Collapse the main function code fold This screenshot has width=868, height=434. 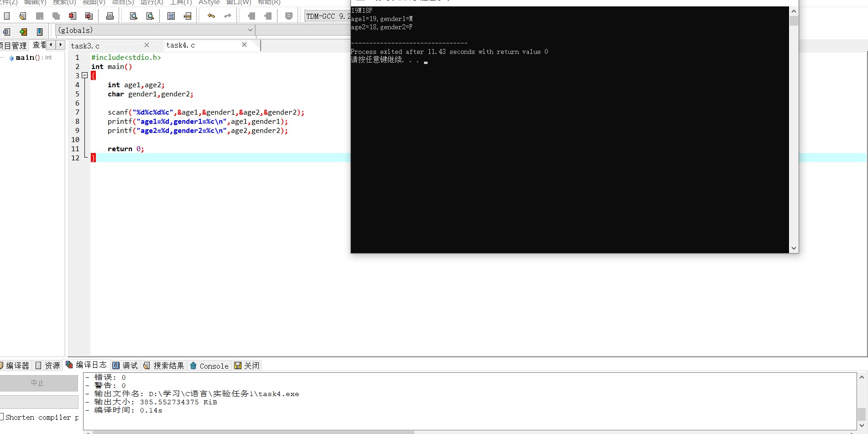click(84, 75)
